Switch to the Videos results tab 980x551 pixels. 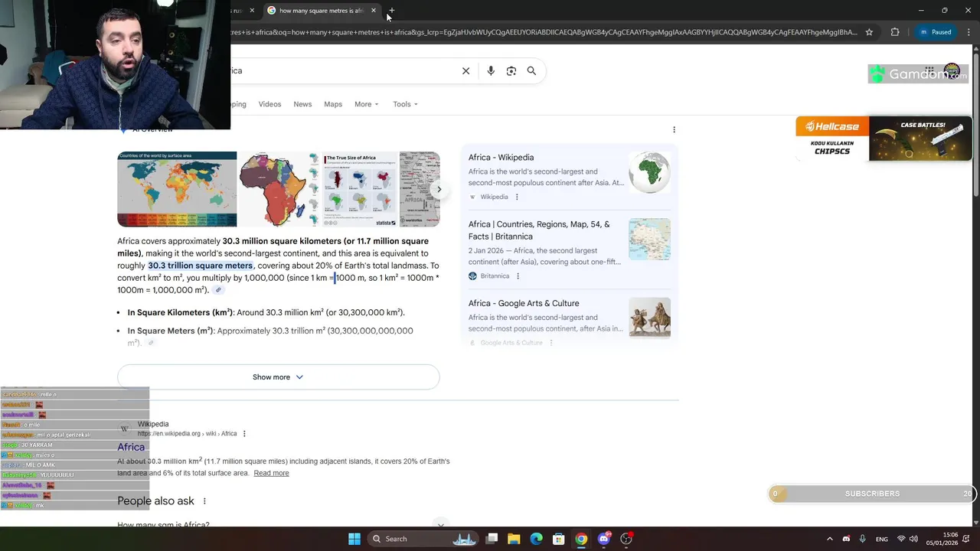pos(269,104)
